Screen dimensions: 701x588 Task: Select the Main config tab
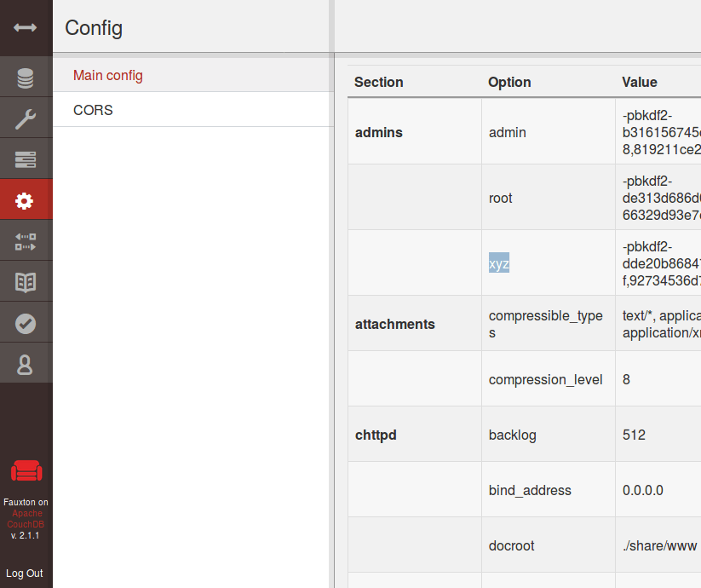click(x=107, y=75)
